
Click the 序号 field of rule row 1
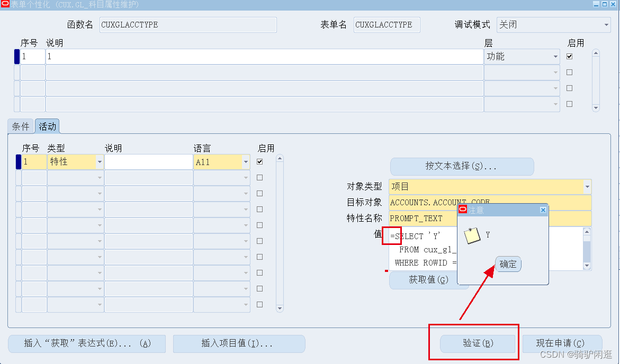[x=33, y=57]
